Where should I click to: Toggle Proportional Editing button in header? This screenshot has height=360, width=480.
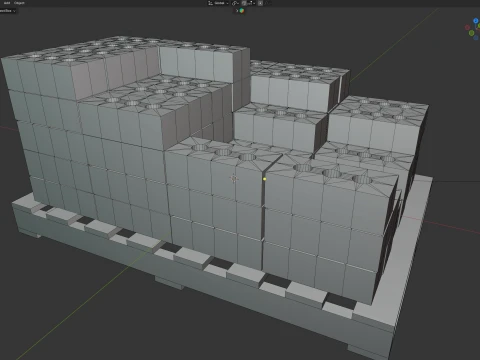pos(260,3)
